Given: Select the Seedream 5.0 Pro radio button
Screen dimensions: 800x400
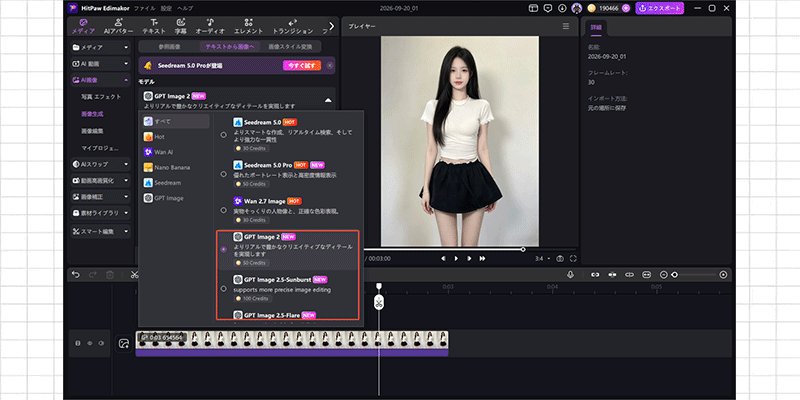Looking at the screenshot, I should tap(223, 174).
